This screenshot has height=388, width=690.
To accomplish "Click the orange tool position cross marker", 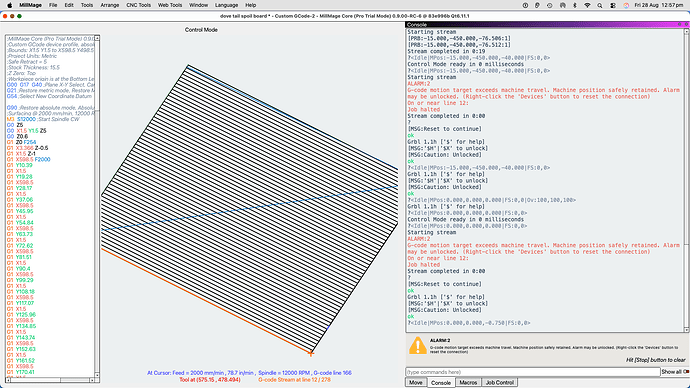I will click(x=311, y=353).
